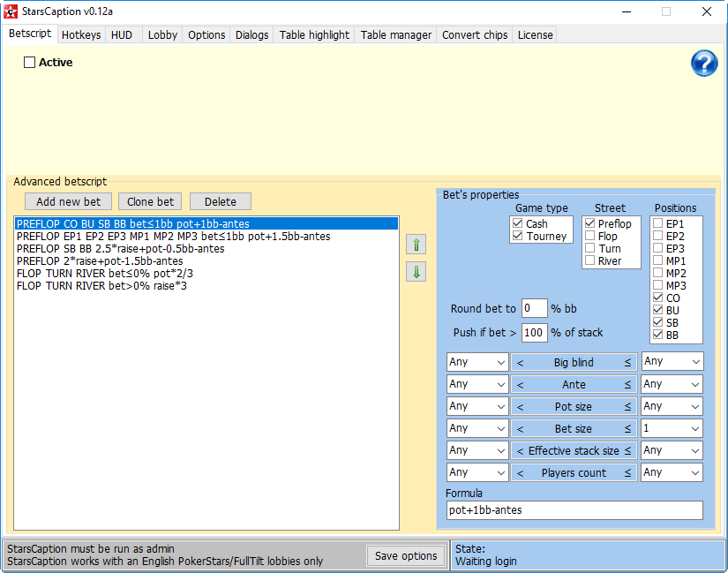Open the Effective stack size minimum dropdown
728x573 pixels.
pyautogui.click(x=477, y=450)
